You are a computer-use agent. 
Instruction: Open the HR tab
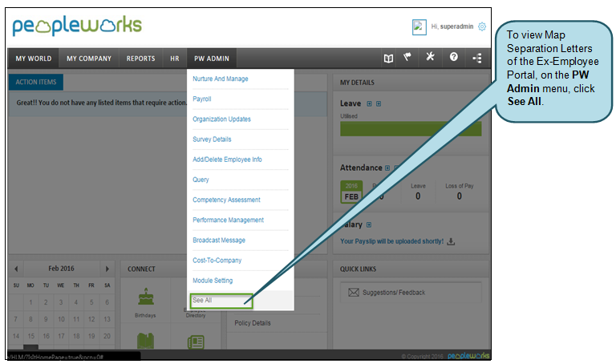[x=175, y=59]
